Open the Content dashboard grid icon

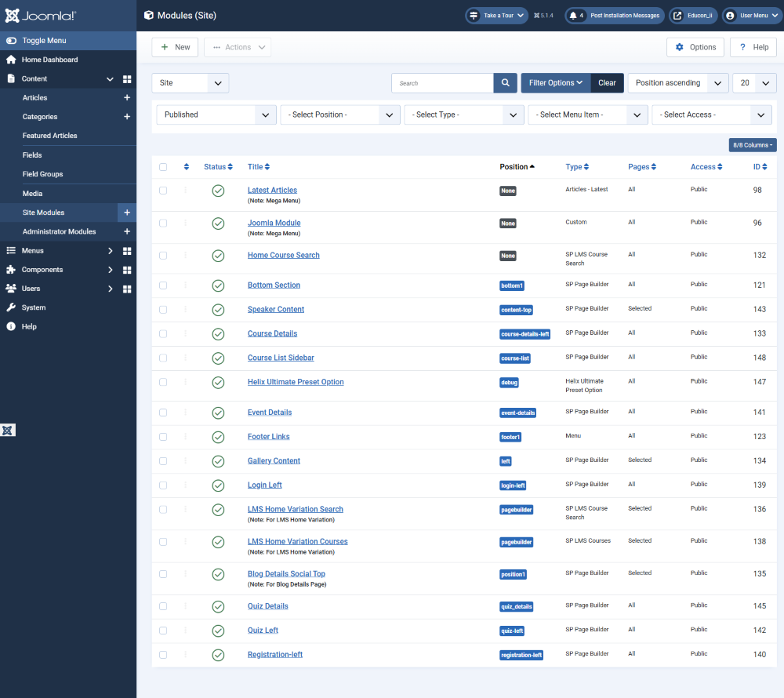coord(127,79)
